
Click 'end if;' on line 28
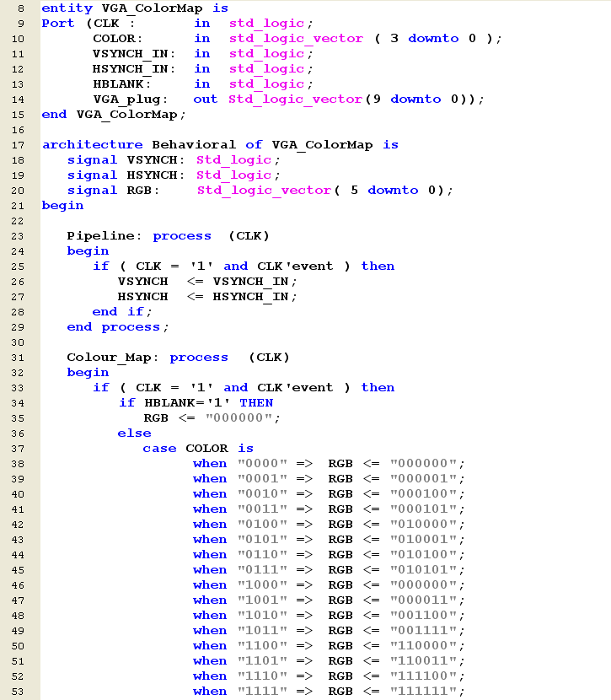(122, 311)
